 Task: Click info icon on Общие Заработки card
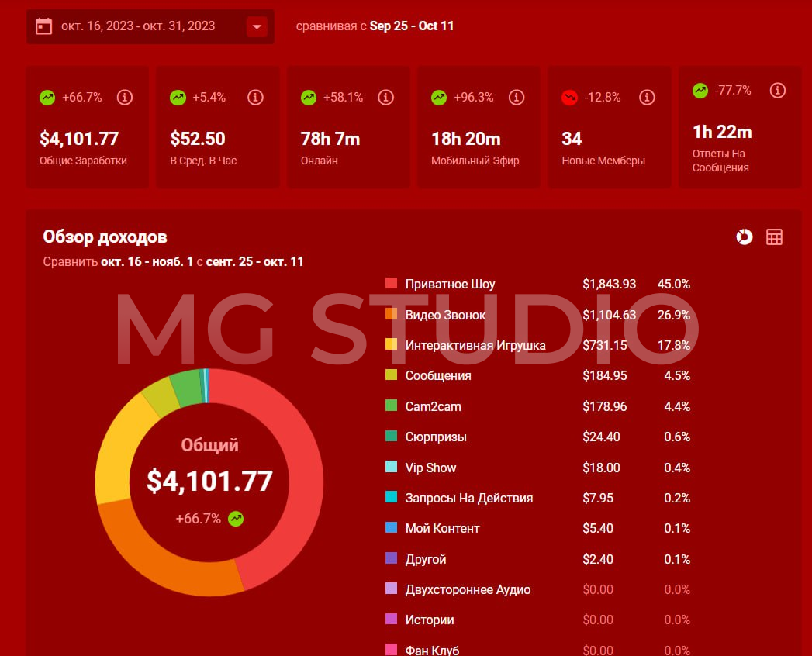coord(124,98)
